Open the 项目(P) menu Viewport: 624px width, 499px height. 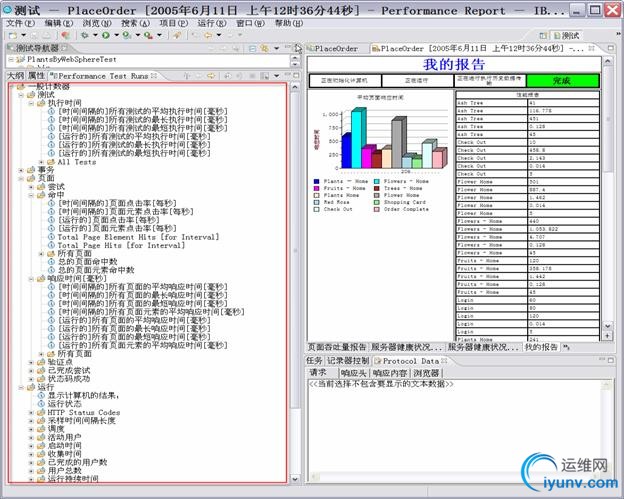point(174,23)
